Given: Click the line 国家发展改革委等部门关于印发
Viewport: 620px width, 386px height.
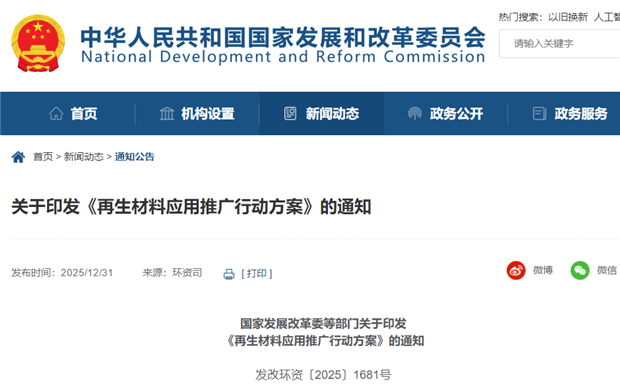Looking at the screenshot, I should tap(323, 324).
